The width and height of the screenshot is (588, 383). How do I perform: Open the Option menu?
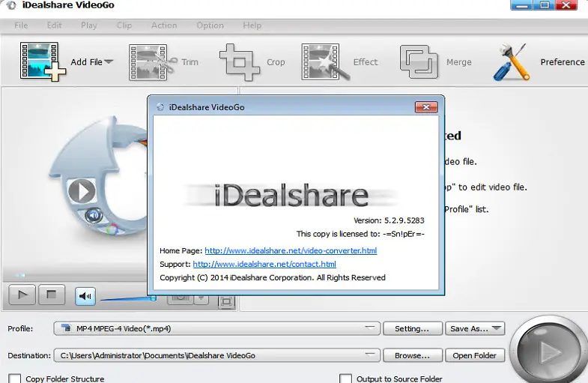point(210,25)
